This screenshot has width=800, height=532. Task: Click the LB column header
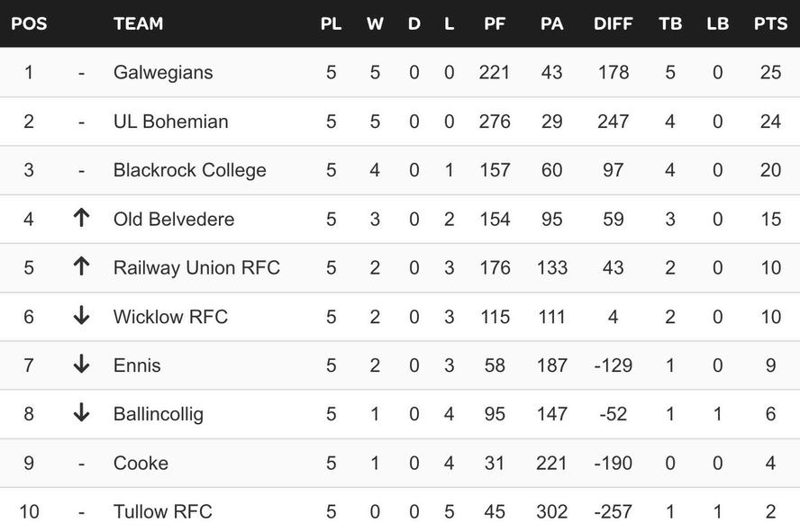pyautogui.click(x=717, y=23)
